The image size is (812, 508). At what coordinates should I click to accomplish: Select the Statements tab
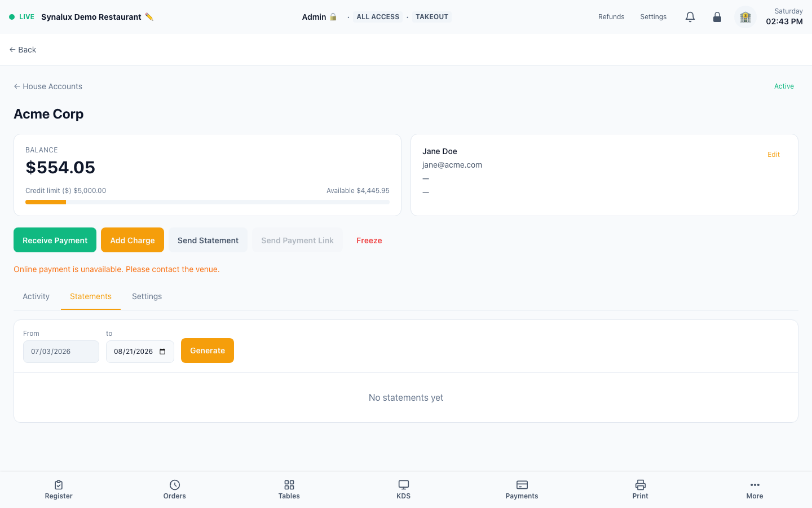point(91,296)
